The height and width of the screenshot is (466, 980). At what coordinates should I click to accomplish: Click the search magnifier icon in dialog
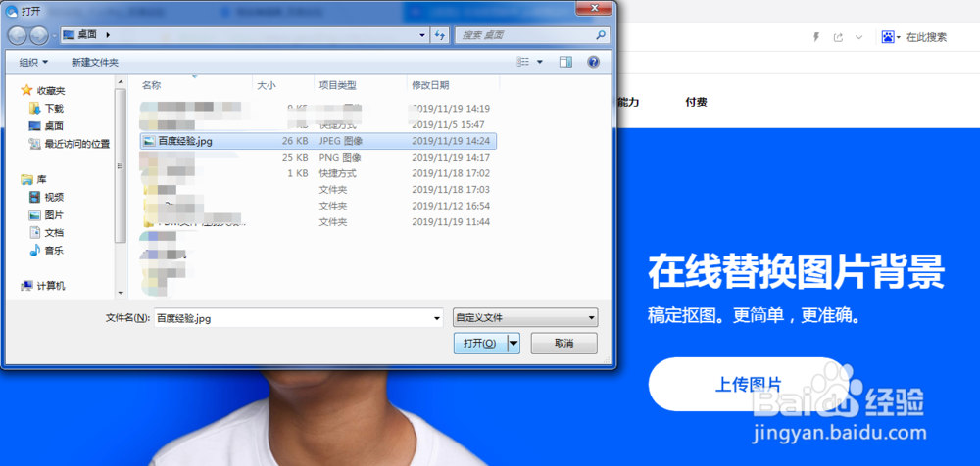(600, 35)
